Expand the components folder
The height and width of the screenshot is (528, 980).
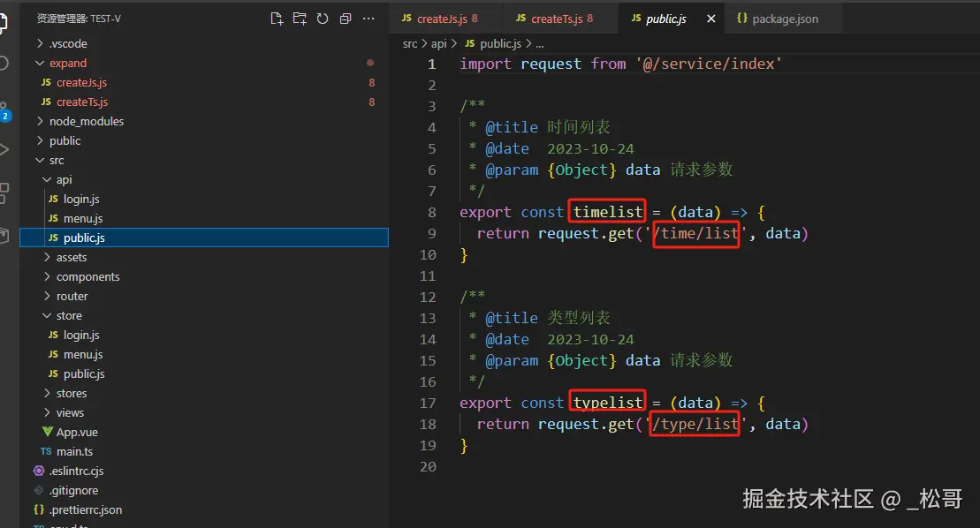click(x=87, y=276)
